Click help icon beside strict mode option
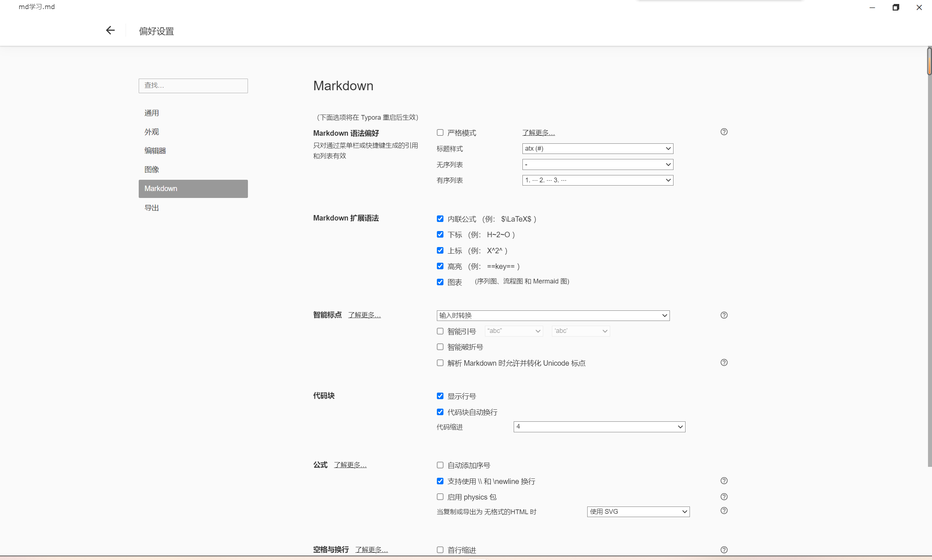 click(724, 132)
